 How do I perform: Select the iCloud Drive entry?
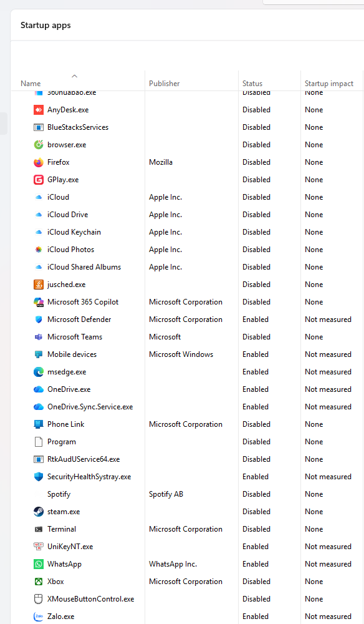coord(67,215)
